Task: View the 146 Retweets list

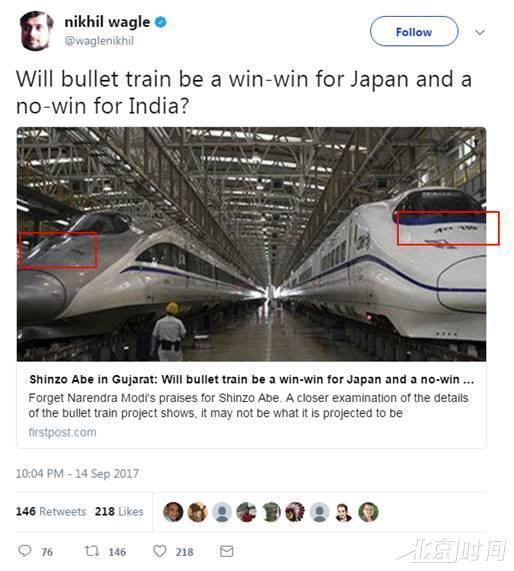Action: [51, 511]
